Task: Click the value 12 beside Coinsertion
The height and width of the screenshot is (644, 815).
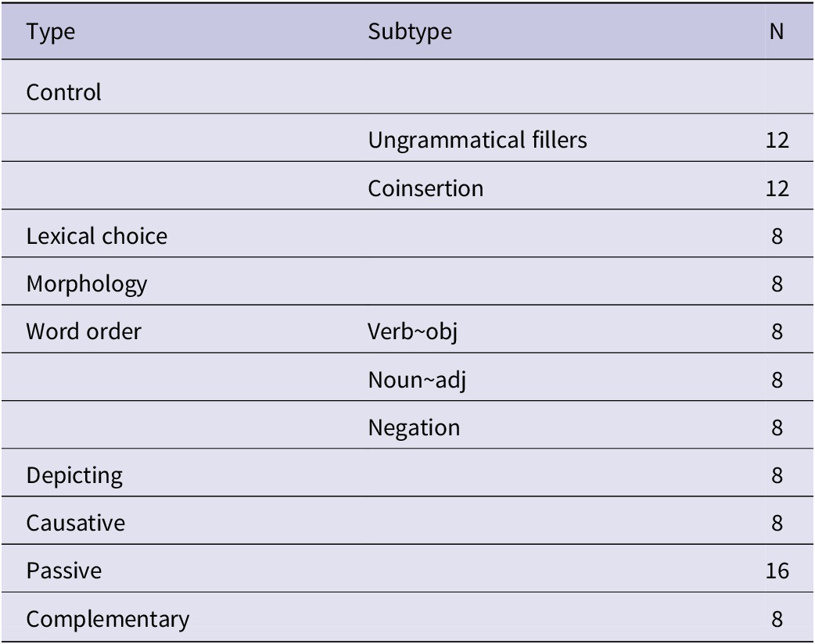Action: click(777, 188)
